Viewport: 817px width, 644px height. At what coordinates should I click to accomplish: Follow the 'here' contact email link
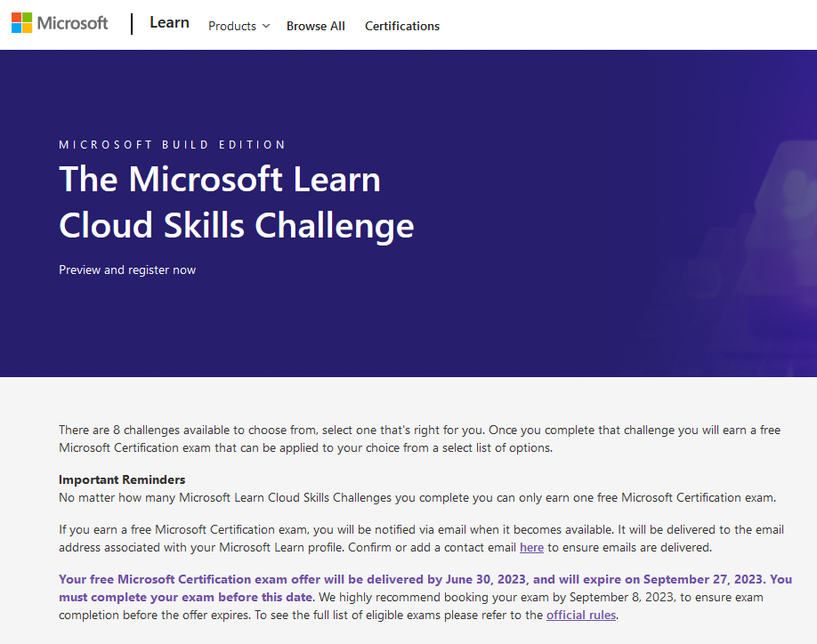coord(531,548)
